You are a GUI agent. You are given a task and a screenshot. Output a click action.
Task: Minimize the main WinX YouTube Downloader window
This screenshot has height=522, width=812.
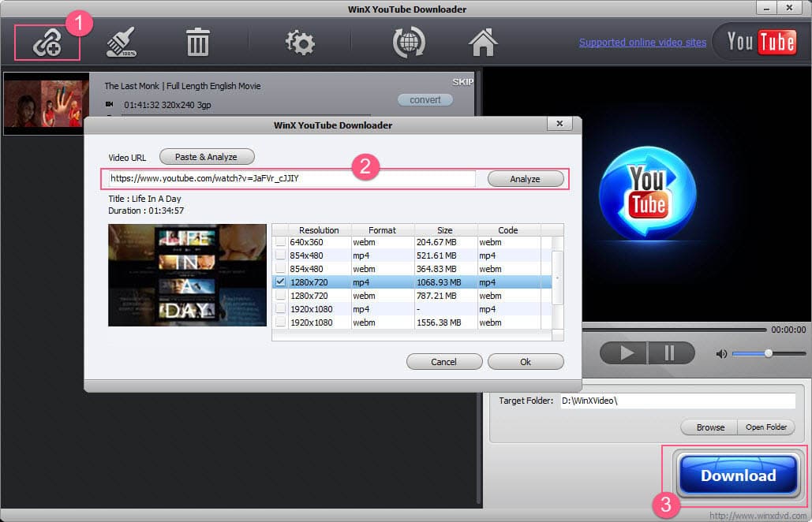click(766, 7)
